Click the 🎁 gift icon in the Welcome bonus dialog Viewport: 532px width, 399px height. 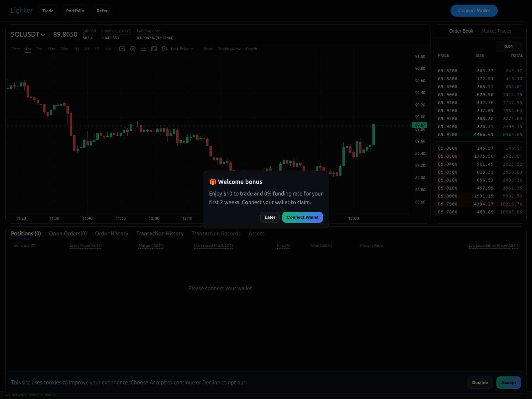[x=212, y=182]
